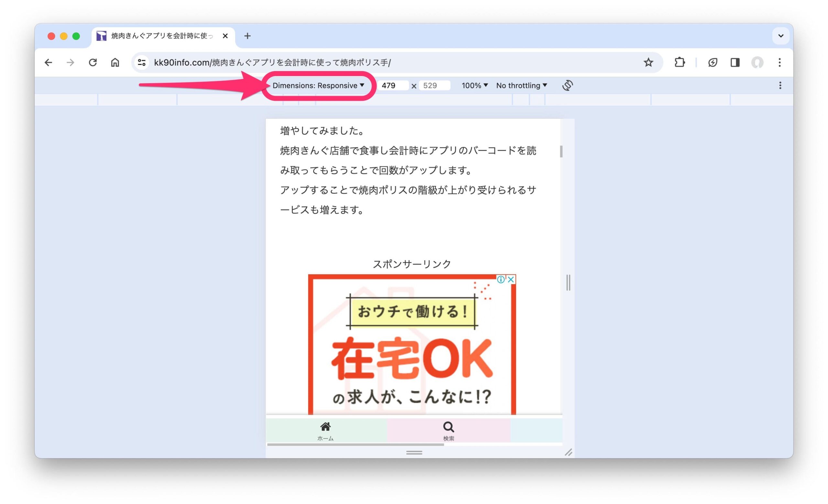This screenshot has width=828, height=504.
Task: Maximize the window with green button
Action: click(x=76, y=36)
